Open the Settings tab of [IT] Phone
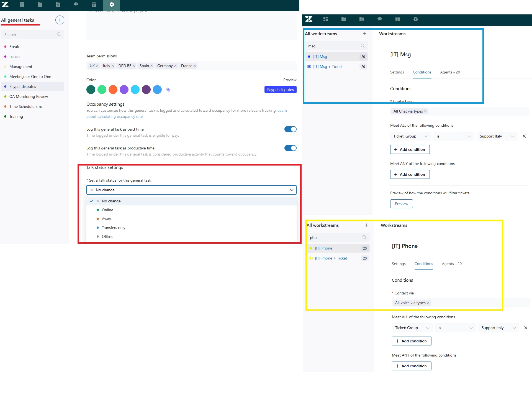This screenshot has width=532, height=402. [399, 264]
